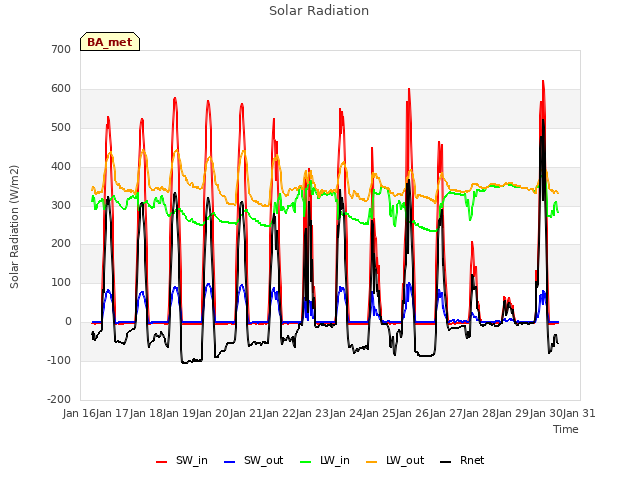
Task: Toggle the SW_out legend entry
Action: click(253, 460)
